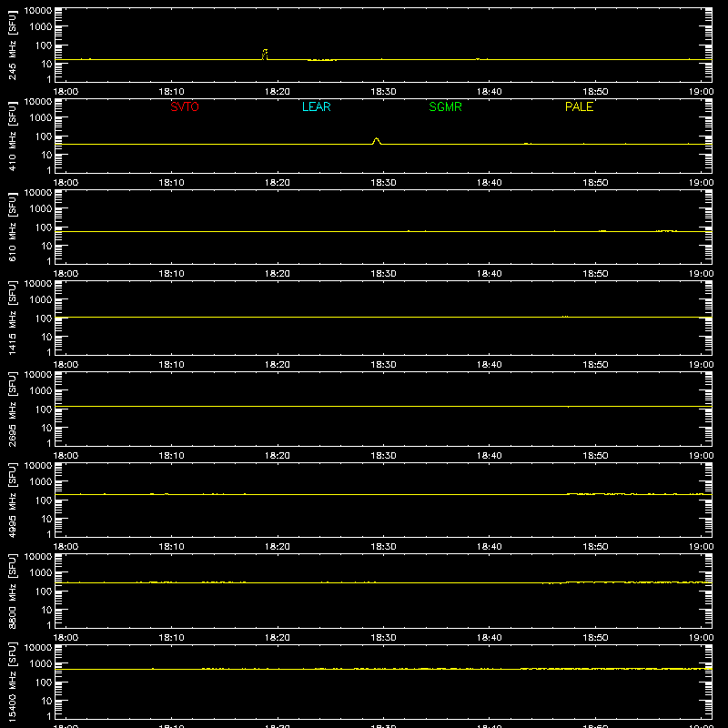Click 18:20 time label under the 245 MHz plot
The height and width of the screenshot is (728, 728).
(278, 92)
